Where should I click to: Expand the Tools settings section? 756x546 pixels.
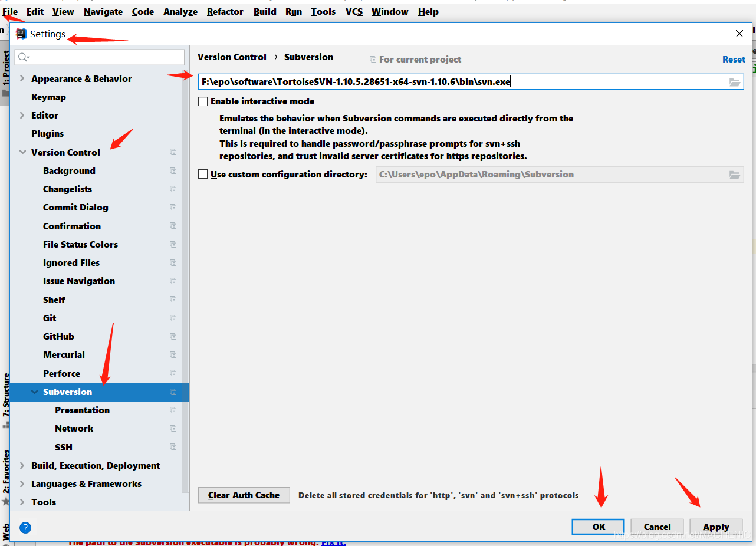[22, 502]
